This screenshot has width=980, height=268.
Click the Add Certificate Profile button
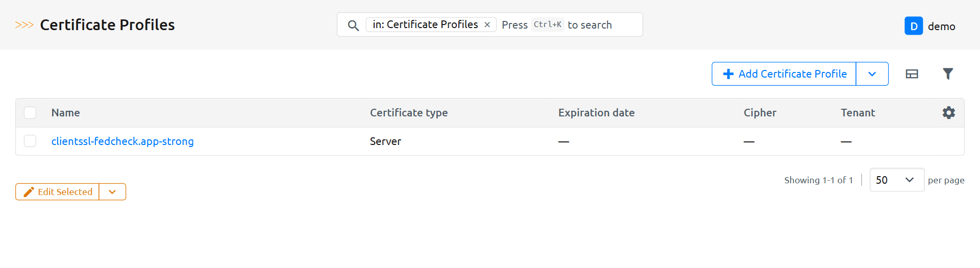pos(792,74)
